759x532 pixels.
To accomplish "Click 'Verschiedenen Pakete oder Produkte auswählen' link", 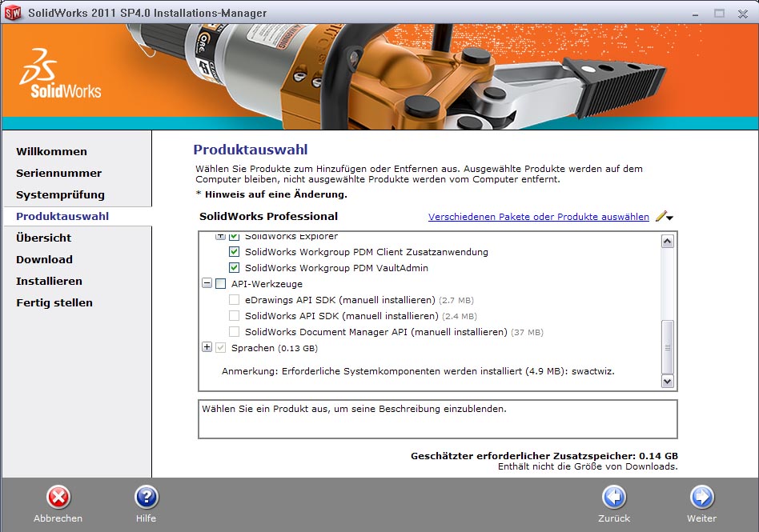I will coord(539,217).
